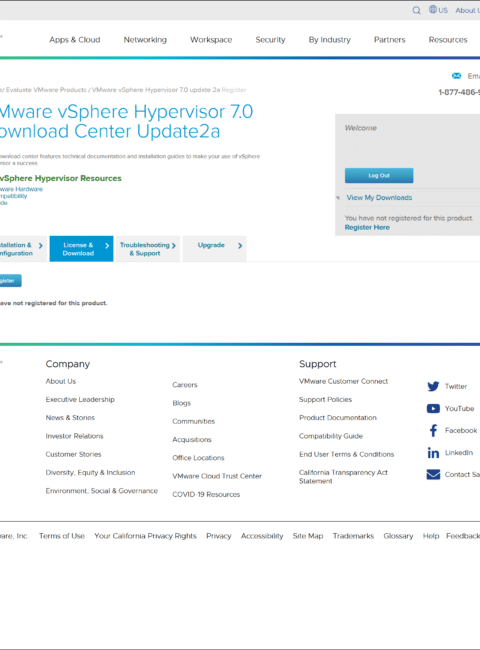
Task: Open Apps & Cloud menu
Action: point(75,40)
